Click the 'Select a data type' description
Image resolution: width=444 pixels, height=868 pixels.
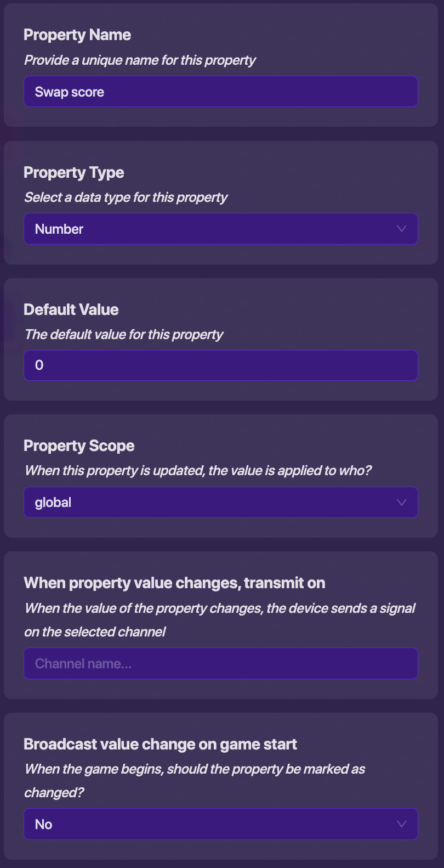coord(126,198)
